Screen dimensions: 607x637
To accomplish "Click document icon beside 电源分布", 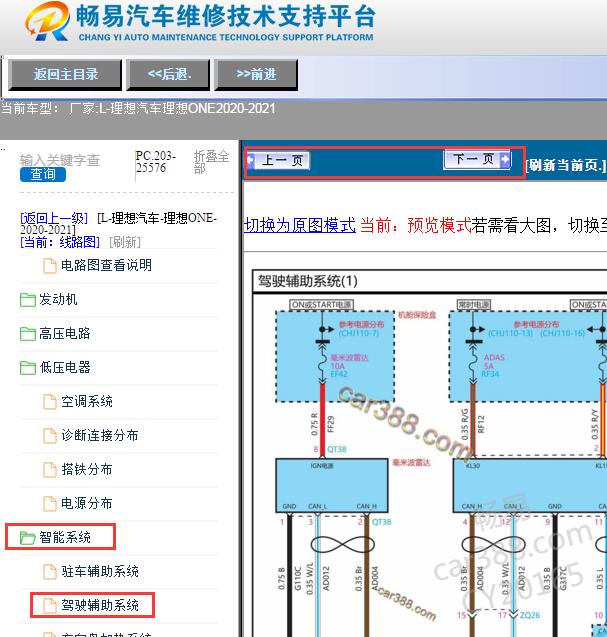I will pyautogui.click(x=50, y=504).
